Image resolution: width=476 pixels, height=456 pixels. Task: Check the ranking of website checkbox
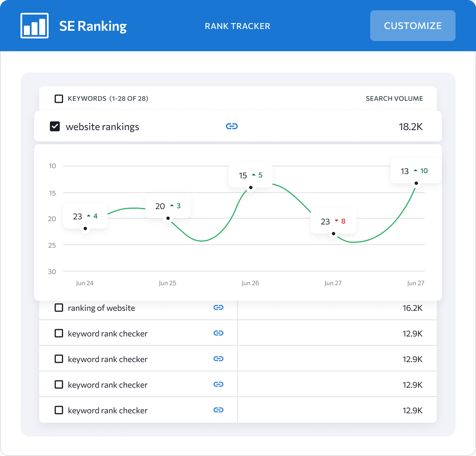tap(58, 307)
